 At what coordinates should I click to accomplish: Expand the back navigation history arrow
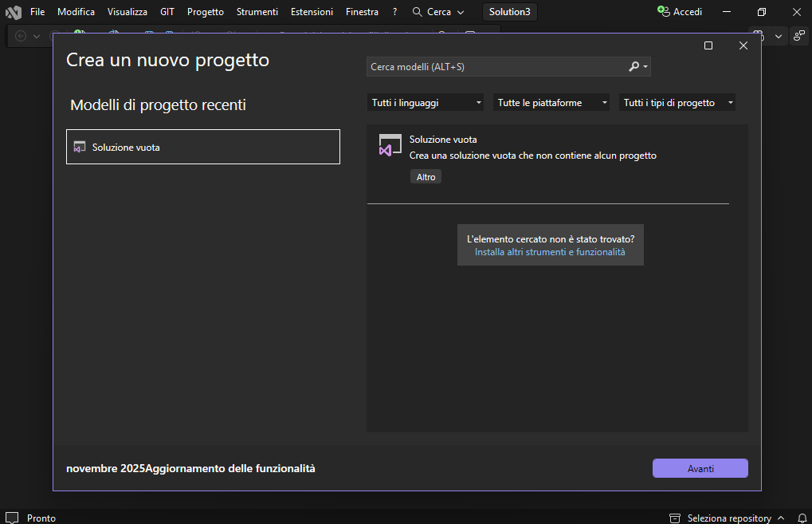tap(36, 36)
